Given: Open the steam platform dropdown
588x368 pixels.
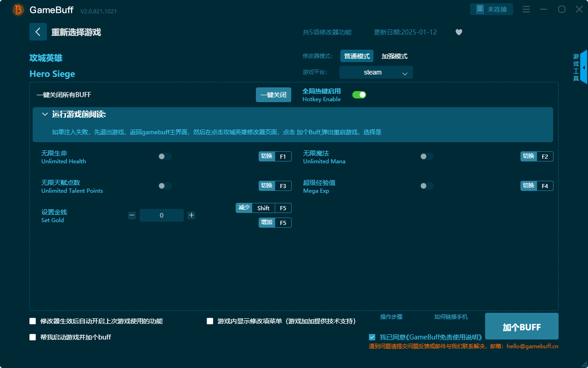Looking at the screenshot, I should (376, 72).
